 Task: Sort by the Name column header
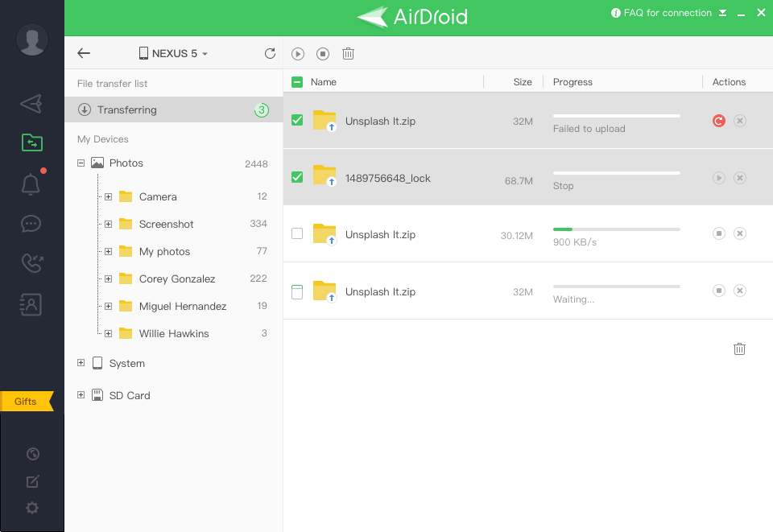tap(324, 82)
